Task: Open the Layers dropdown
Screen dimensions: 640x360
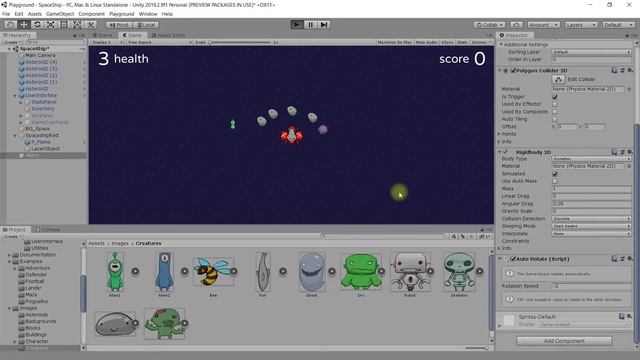Action: [581, 25]
